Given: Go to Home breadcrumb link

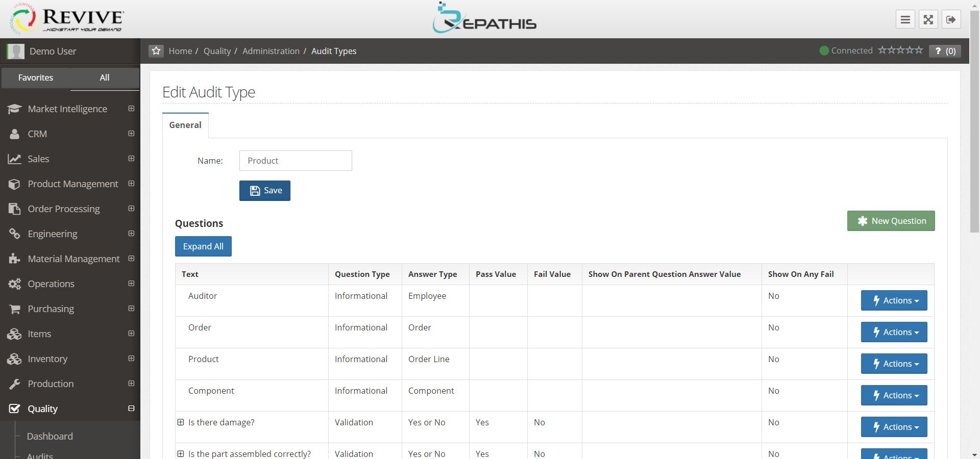Looking at the screenshot, I should coord(180,51).
